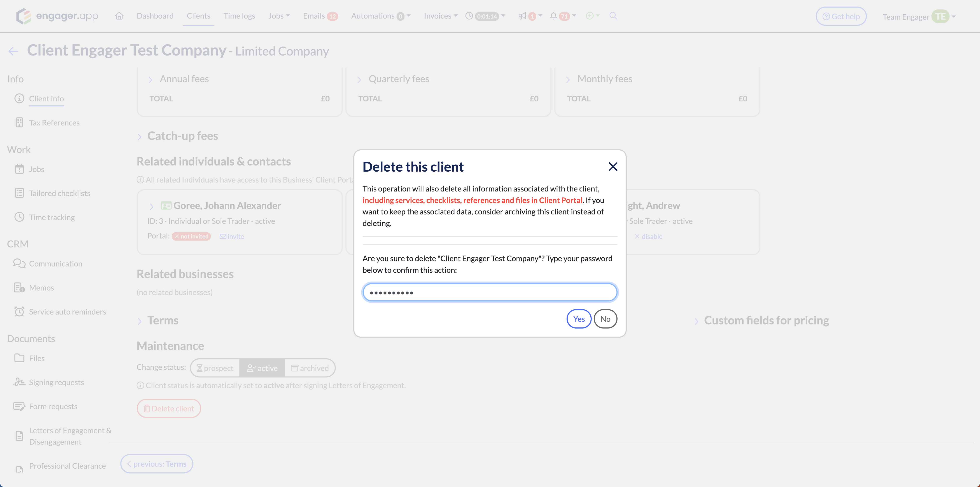This screenshot has width=980, height=487.
Task: Select the active status option
Action: (x=262, y=368)
